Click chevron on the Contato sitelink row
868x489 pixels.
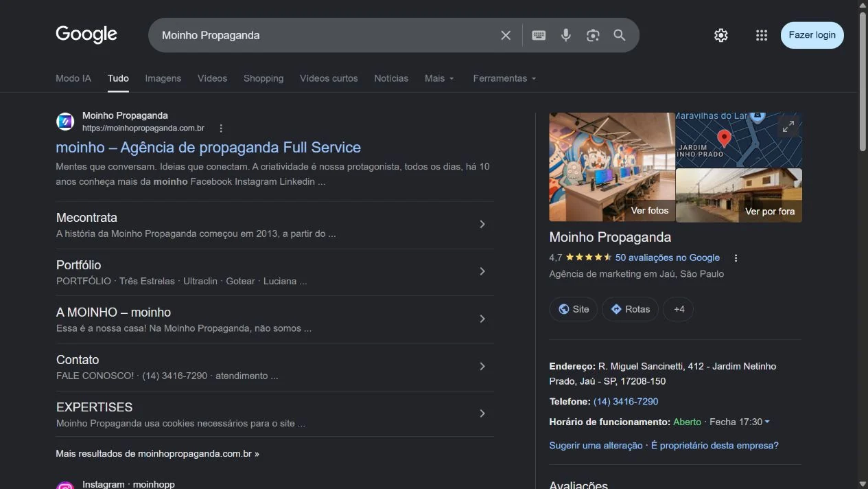(482, 366)
